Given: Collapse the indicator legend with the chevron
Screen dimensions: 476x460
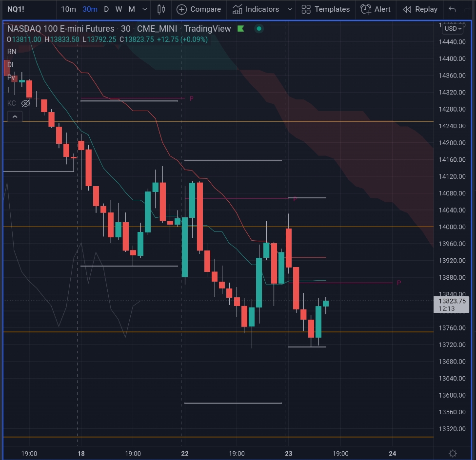Looking at the screenshot, I should pos(15,117).
